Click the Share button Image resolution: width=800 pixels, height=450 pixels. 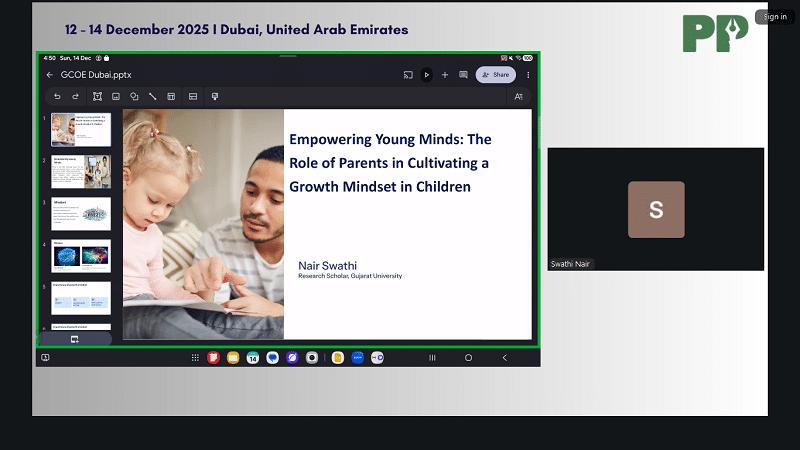(x=495, y=75)
